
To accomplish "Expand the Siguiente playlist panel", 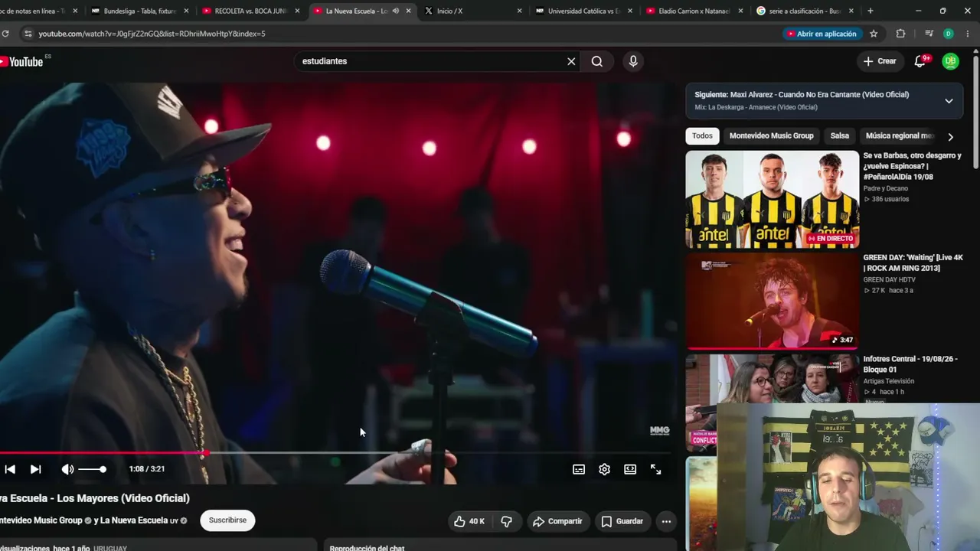I will (x=949, y=101).
